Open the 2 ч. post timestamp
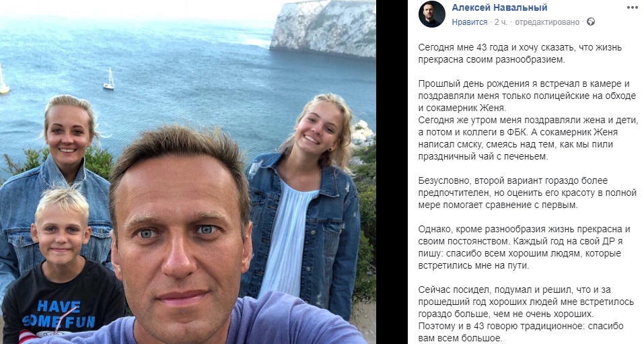This screenshot has height=344, width=644. [x=501, y=22]
